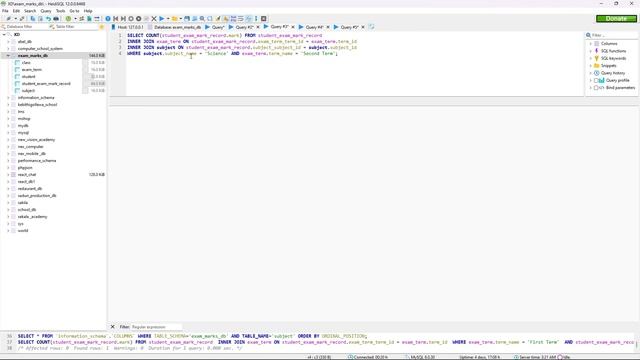Select the subject table in tree

28,91
